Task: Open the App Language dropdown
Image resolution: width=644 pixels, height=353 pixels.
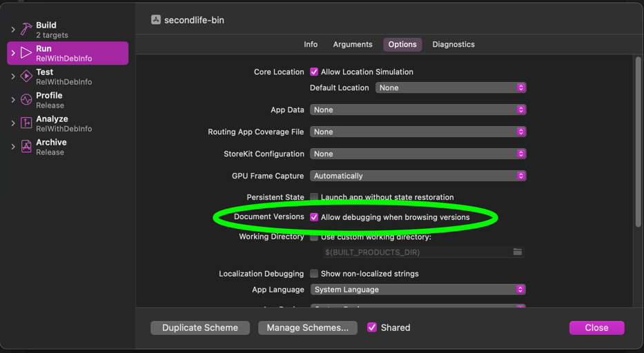Action: 418,290
